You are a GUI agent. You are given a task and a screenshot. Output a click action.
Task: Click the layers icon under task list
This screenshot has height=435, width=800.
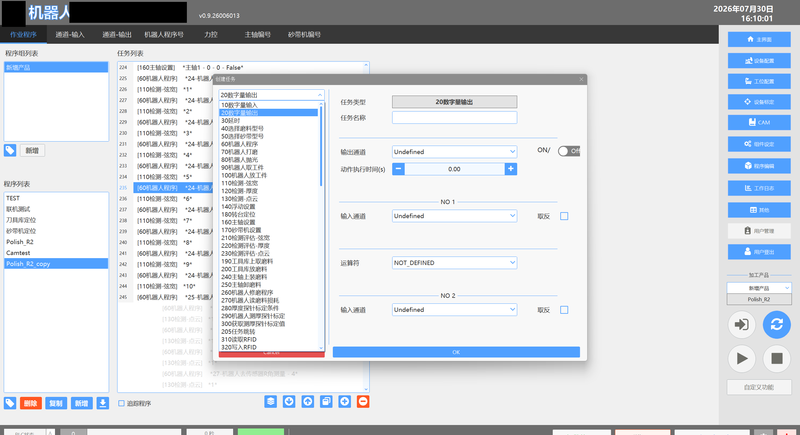pyautogui.click(x=270, y=402)
